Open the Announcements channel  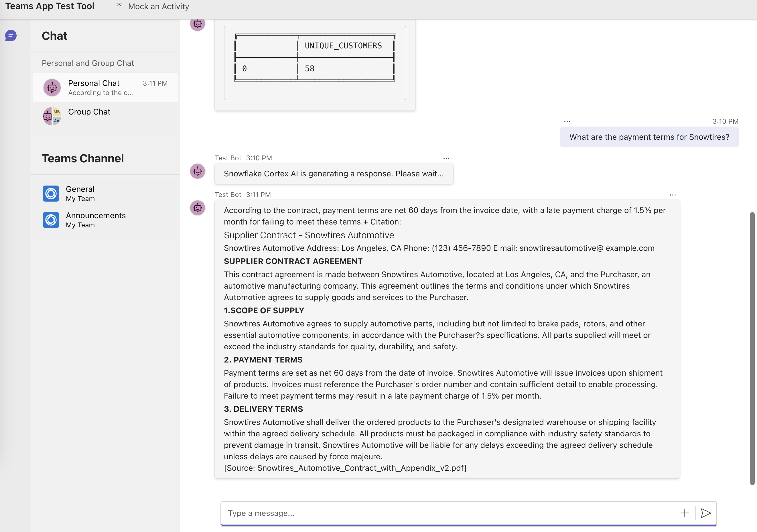point(96,220)
